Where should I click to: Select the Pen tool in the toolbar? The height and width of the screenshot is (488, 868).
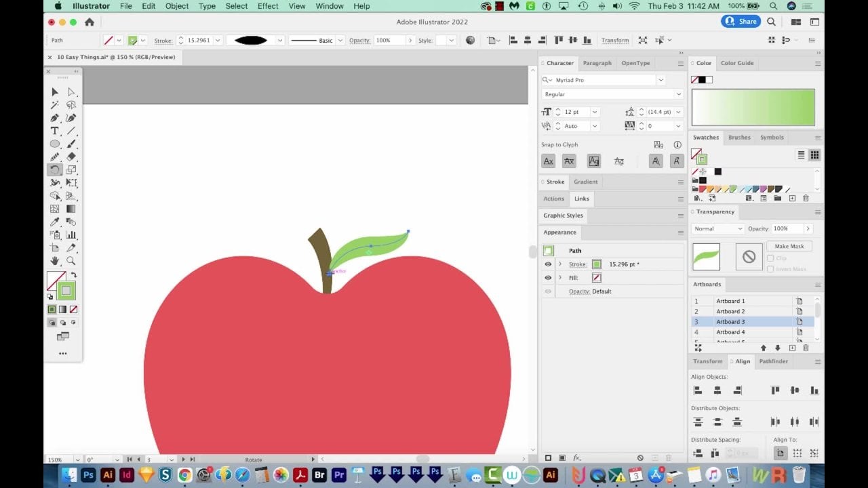pos(55,118)
